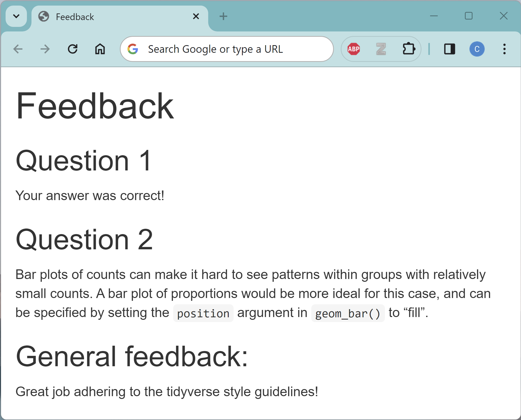Click the gray Z extension icon

pyautogui.click(x=381, y=49)
